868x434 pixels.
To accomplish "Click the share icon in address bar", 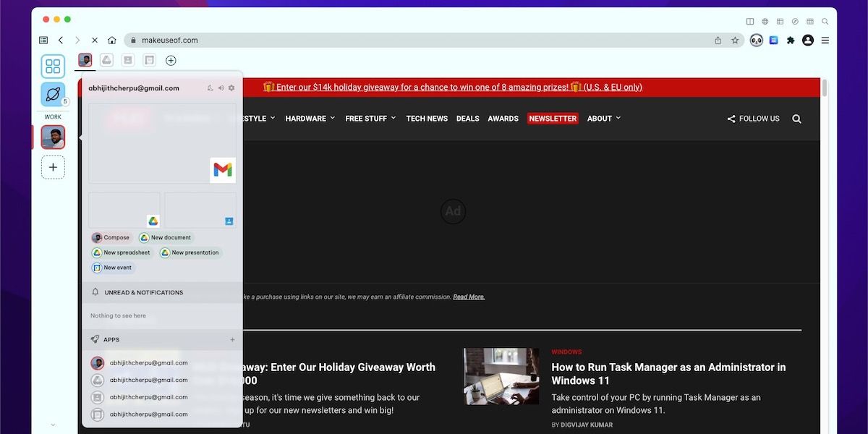I will click(718, 41).
